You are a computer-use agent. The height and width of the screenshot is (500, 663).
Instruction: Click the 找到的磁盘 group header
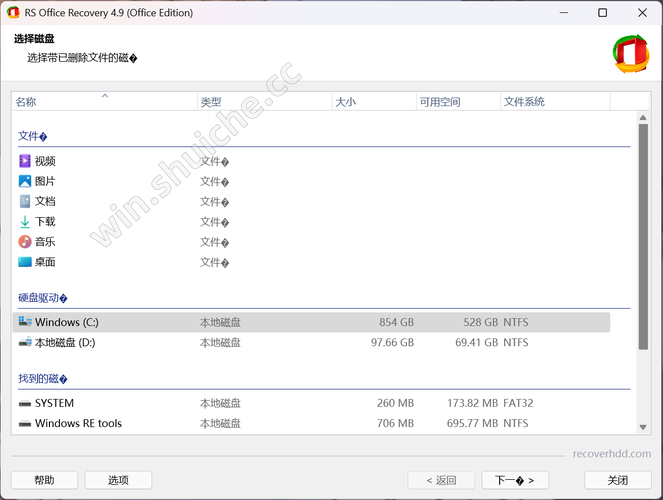click(43, 379)
